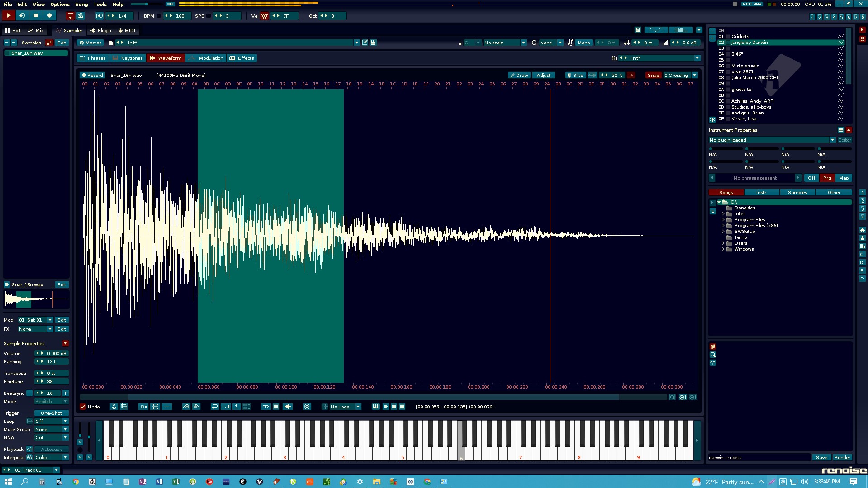The width and height of the screenshot is (868, 488).
Task: Click the smooth sample icon
Action: [287, 407]
